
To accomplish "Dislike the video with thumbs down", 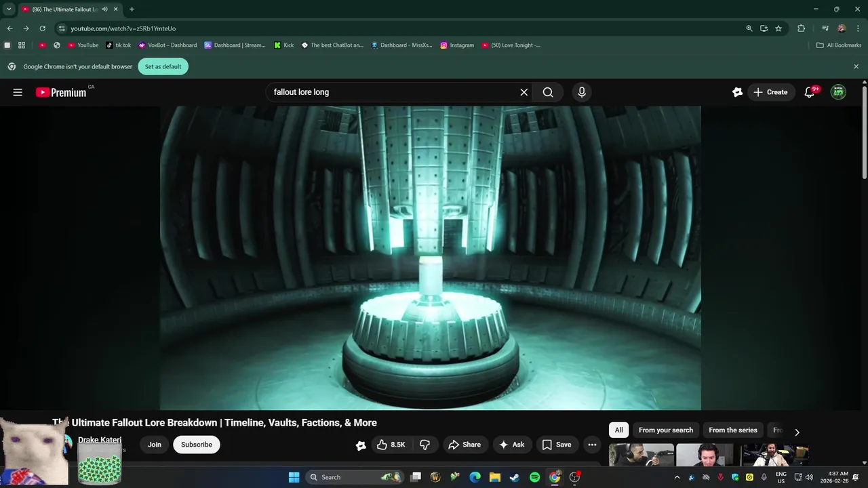I will 425,445.
